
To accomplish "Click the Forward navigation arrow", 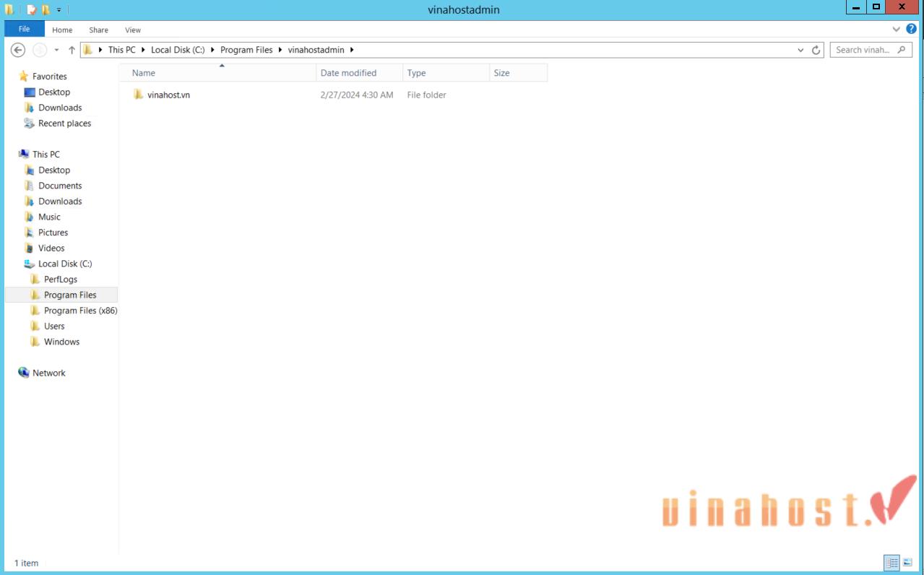I will pos(40,50).
